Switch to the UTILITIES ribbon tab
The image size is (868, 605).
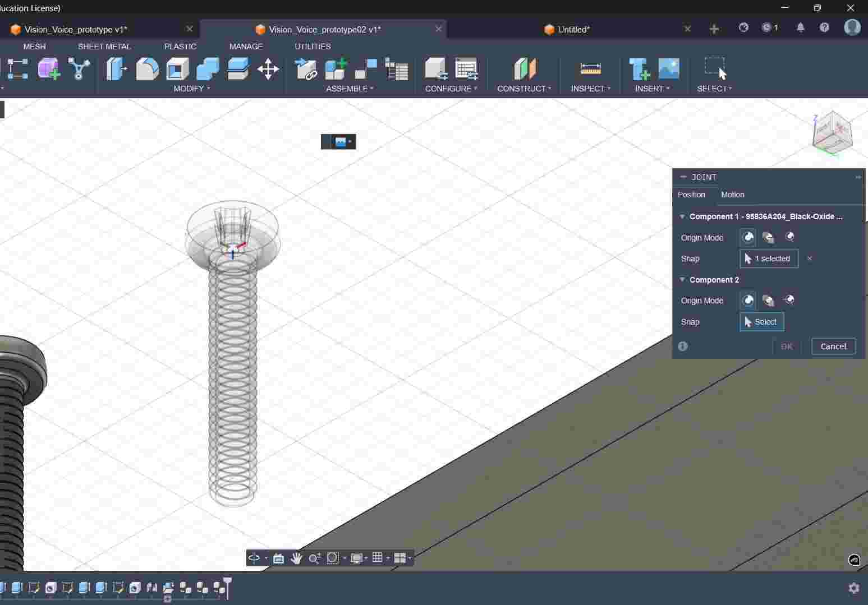[x=313, y=47]
